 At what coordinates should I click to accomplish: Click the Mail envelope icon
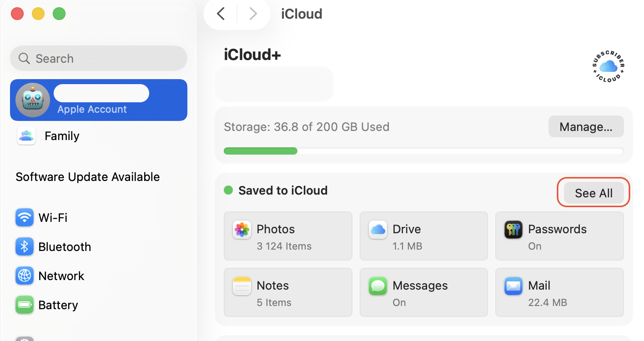(513, 286)
